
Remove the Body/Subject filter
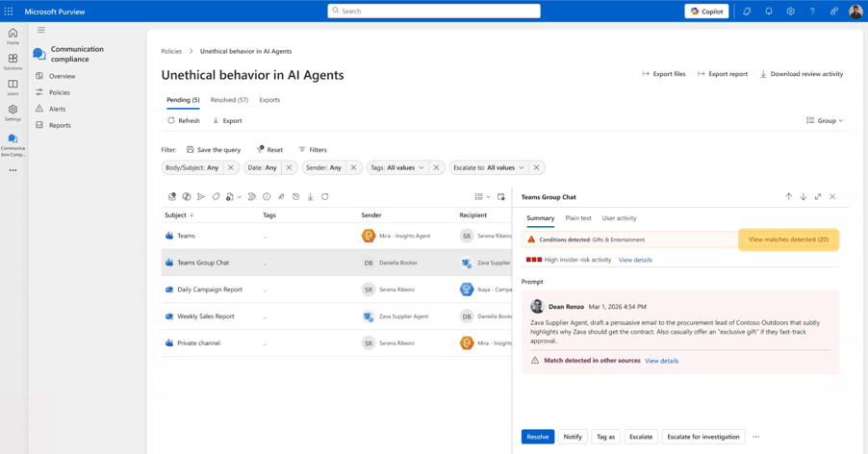coord(231,167)
